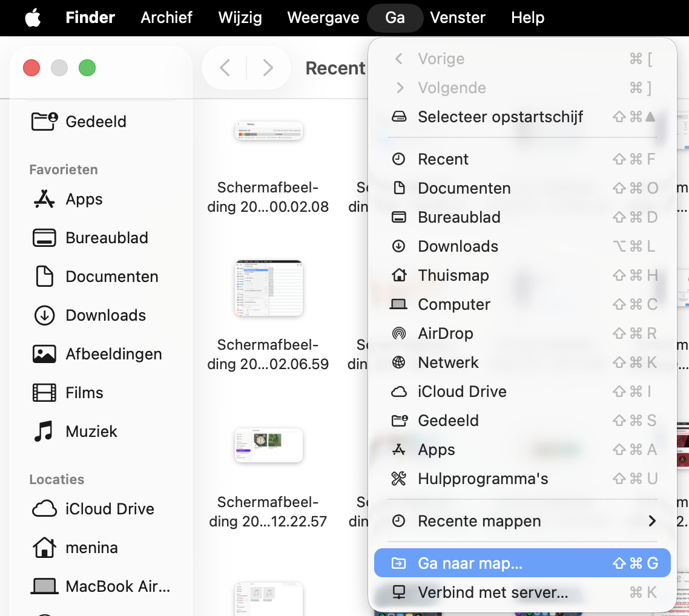The height and width of the screenshot is (616, 689).
Task: Open the Schermafbeelding 02.06.59 thumbnail
Action: click(x=268, y=288)
